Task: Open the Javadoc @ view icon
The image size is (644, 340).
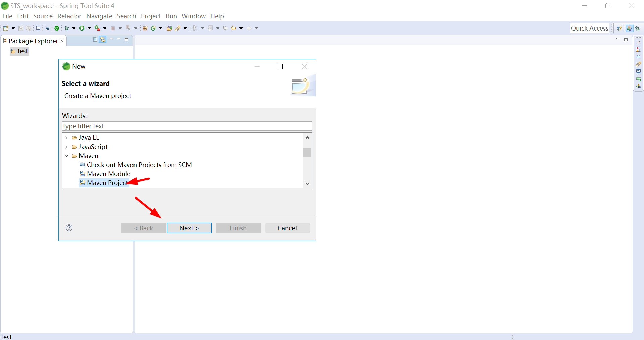Action: click(x=638, y=57)
